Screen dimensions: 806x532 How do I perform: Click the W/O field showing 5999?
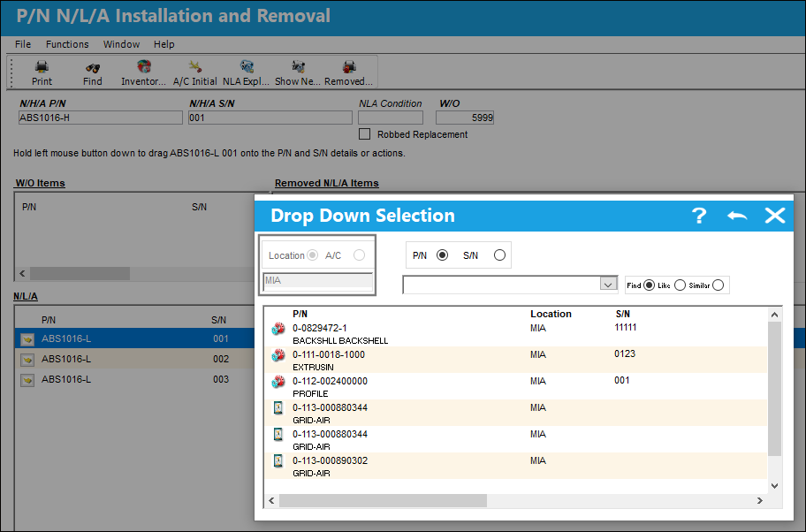click(x=465, y=118)
